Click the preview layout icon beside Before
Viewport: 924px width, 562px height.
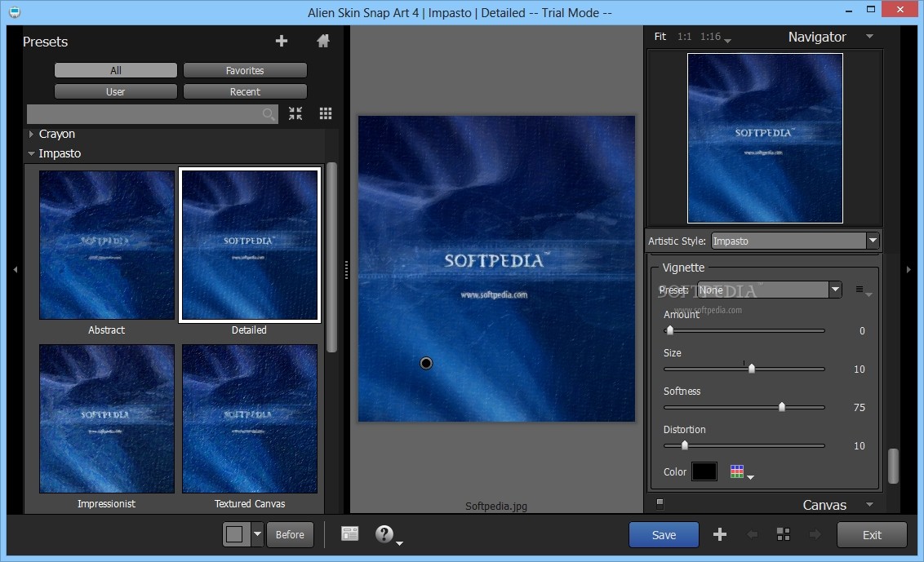click(350, 533)
